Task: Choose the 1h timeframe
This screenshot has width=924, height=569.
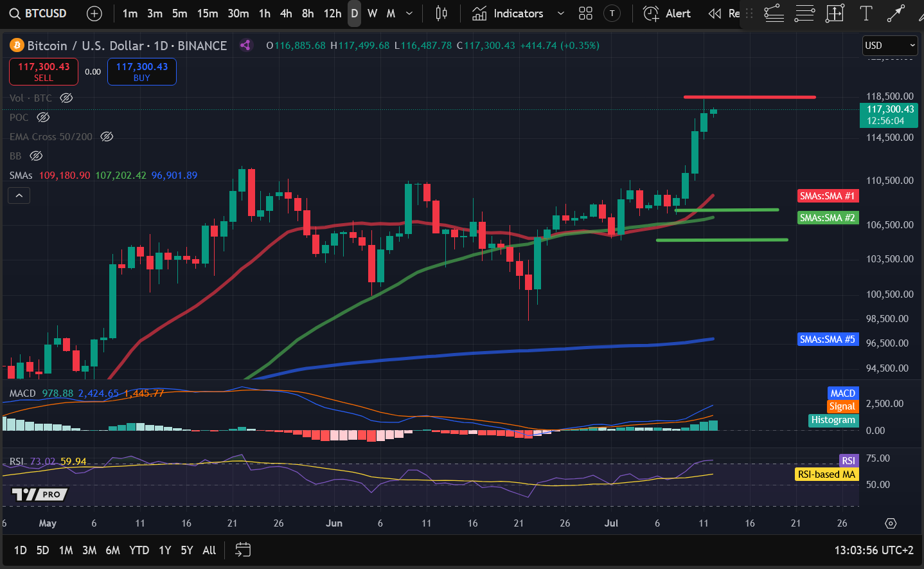Action: coord(265,14)
